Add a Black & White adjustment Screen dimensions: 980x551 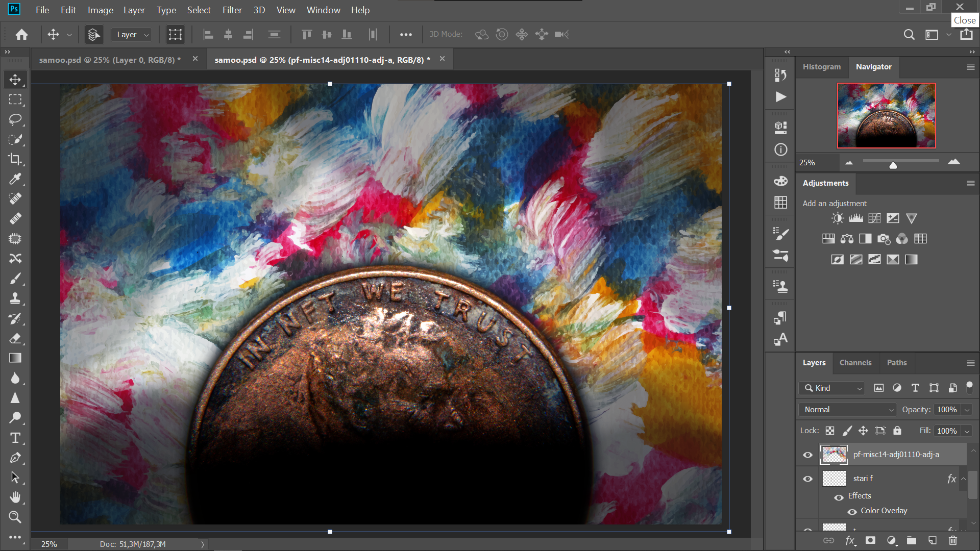click(x=865, y=239)
